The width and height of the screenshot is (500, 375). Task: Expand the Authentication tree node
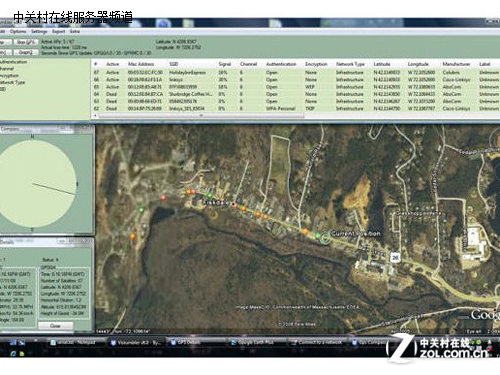pos(13,62)
